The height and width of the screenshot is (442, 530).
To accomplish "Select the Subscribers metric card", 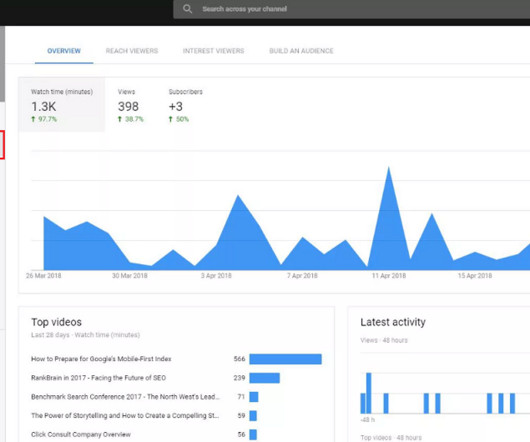I will [x=185, y=105].
